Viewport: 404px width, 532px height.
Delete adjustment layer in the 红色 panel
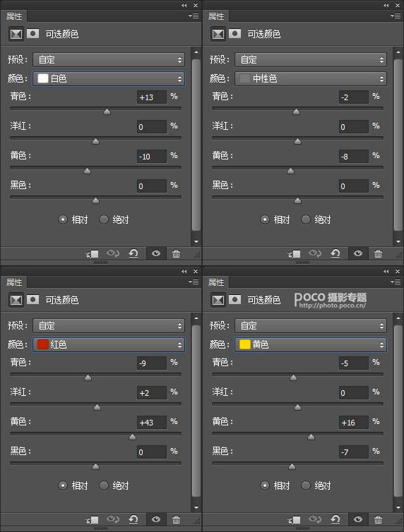click(176, 519)
